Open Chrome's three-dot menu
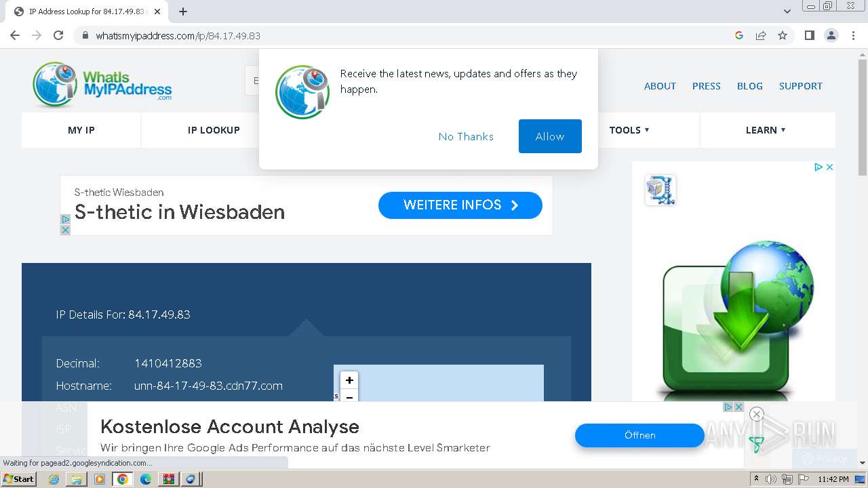Viewport: 868px width, 488px height. 854,35
